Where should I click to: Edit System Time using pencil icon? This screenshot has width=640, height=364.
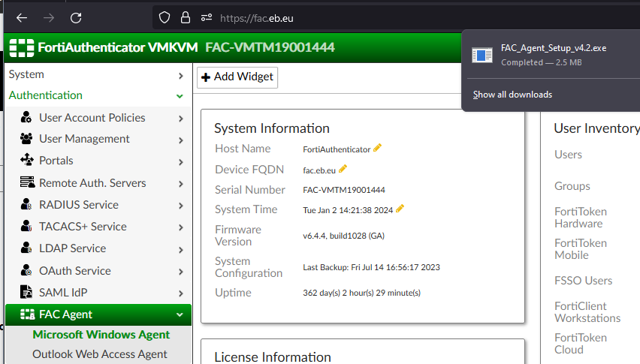coord(400,209)
